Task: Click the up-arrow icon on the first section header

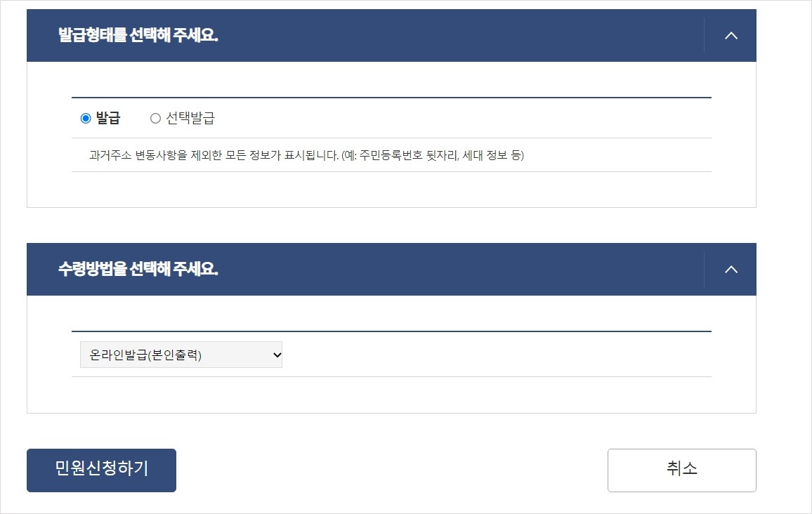Action: 731,35
